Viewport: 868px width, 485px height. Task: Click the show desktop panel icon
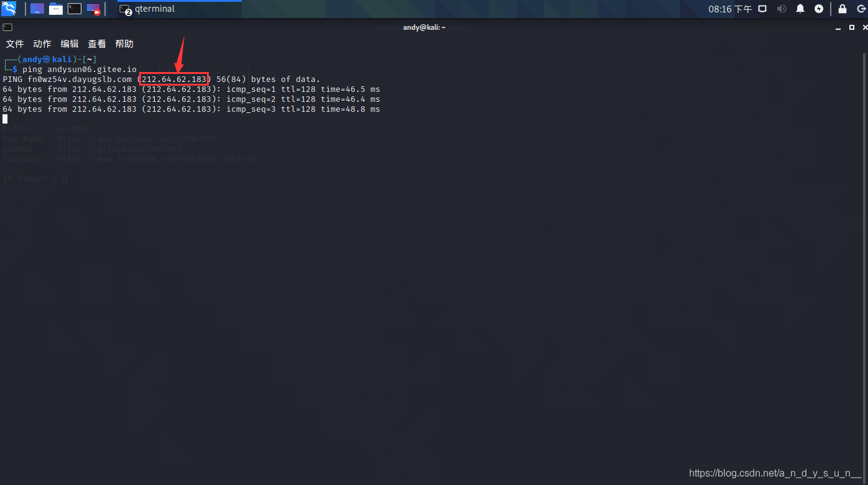coord(37,9)
